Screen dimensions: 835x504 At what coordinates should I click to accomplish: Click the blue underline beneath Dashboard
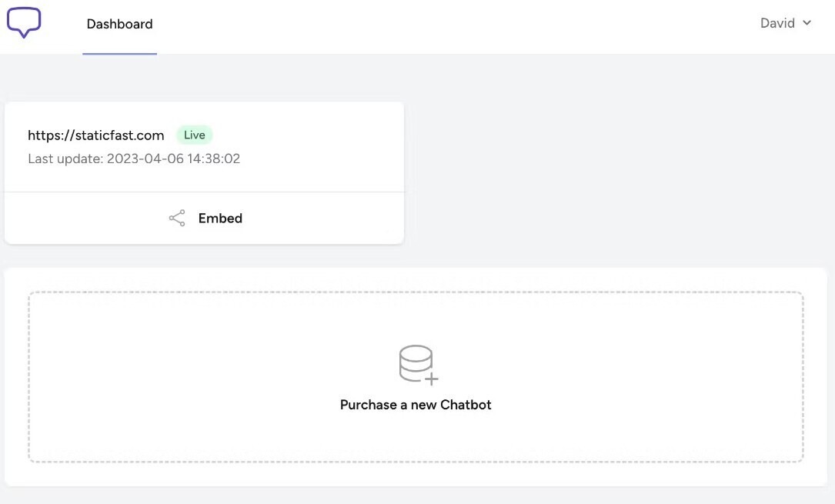(120, 53)
